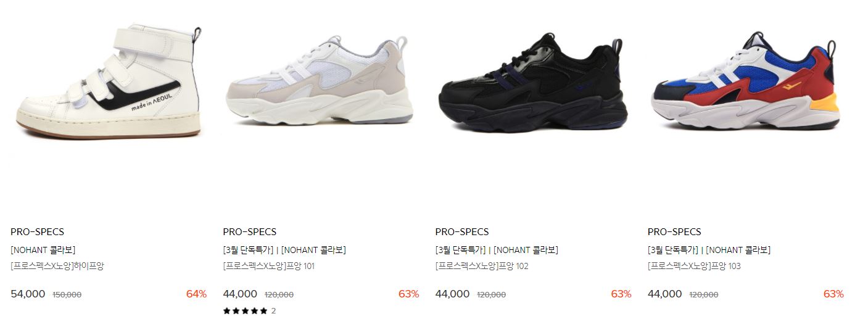The width and height of the screenshot is (868, 332).
Task: Click the 64% discount label
Action: 196,294
